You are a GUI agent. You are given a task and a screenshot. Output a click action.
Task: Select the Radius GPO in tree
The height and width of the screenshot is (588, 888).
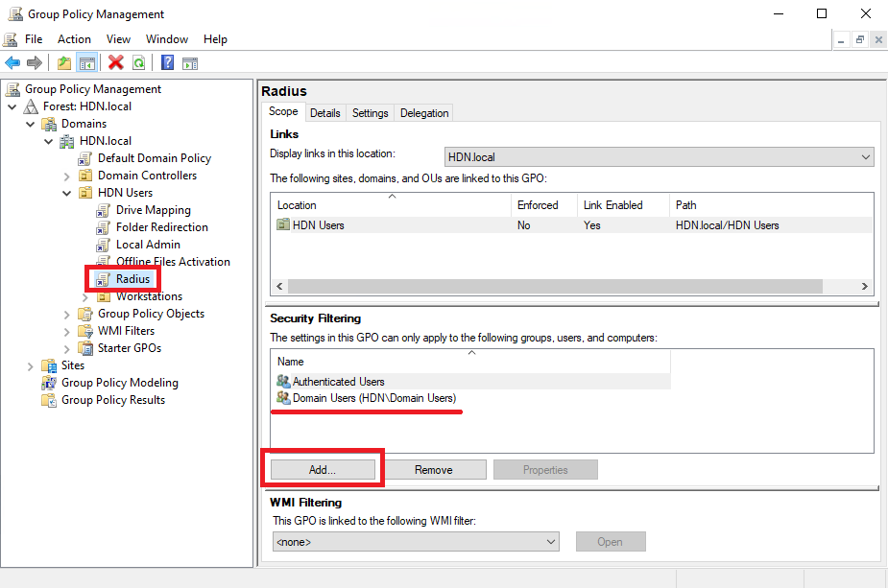pos(132,279)
